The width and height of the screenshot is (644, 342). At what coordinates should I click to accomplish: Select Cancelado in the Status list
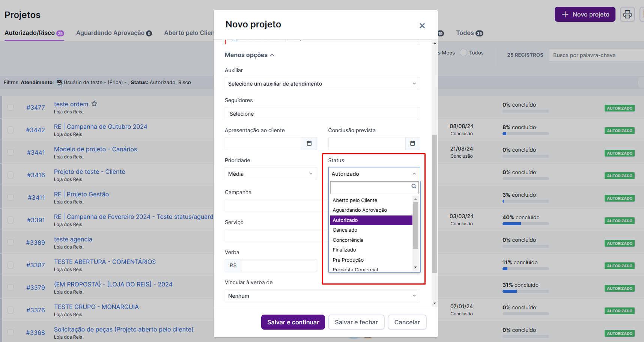(345, 230)
